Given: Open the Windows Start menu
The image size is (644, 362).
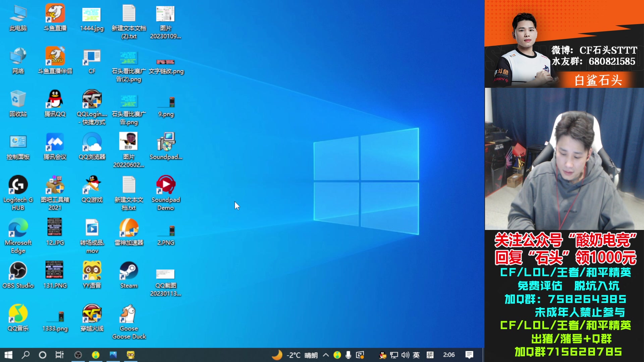Looking at the screenshot, I should (8, 355).
